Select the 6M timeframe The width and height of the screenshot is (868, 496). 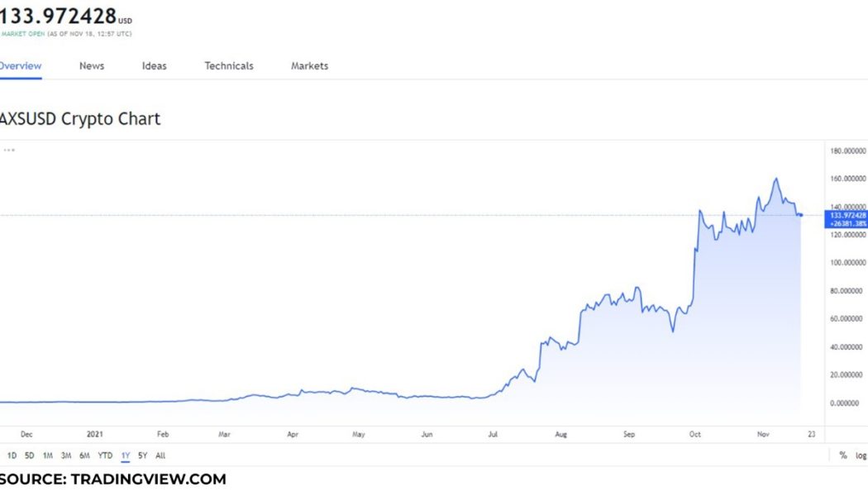pos(83,455)
